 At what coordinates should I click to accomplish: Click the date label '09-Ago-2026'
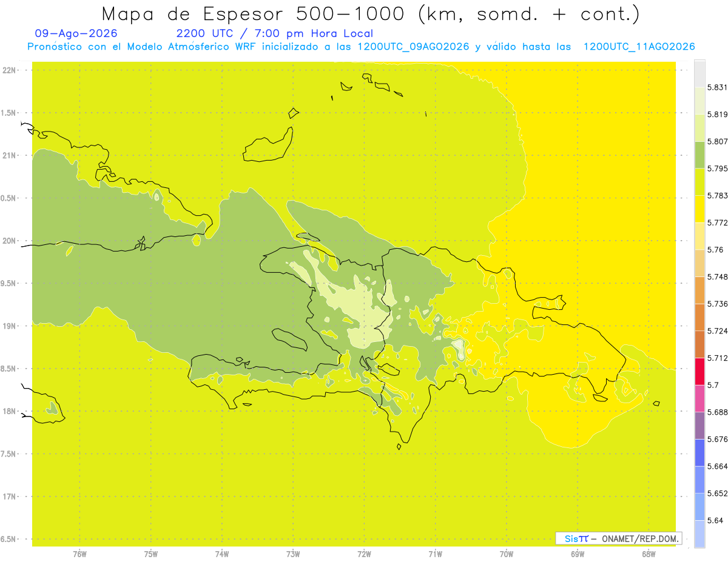[x=76, y=33]
